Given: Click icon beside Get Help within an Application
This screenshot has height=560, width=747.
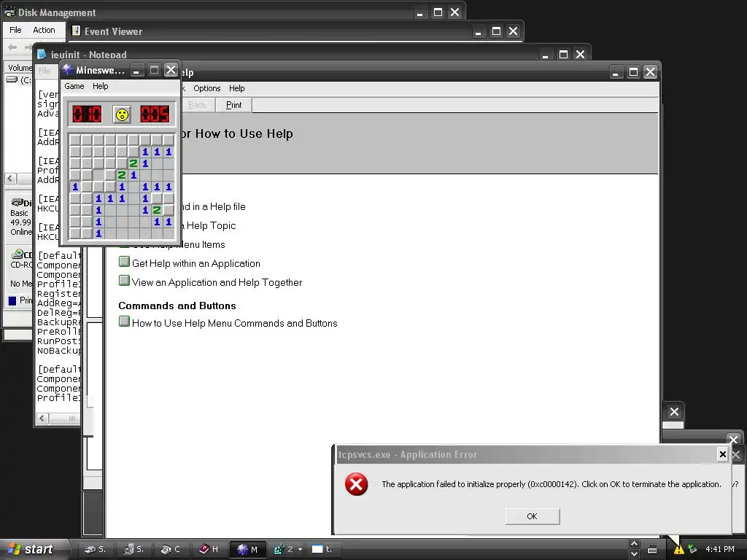Looking at the screenshot, I should pos(124,262).
